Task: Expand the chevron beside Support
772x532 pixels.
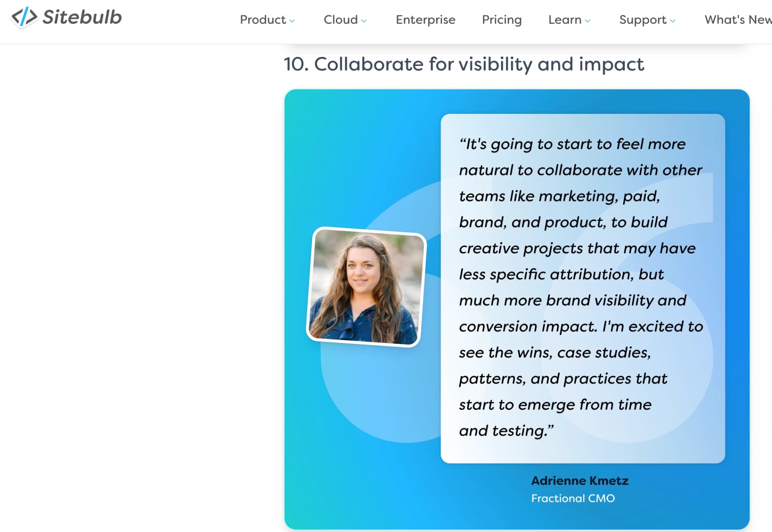Action: click(673, 21)
